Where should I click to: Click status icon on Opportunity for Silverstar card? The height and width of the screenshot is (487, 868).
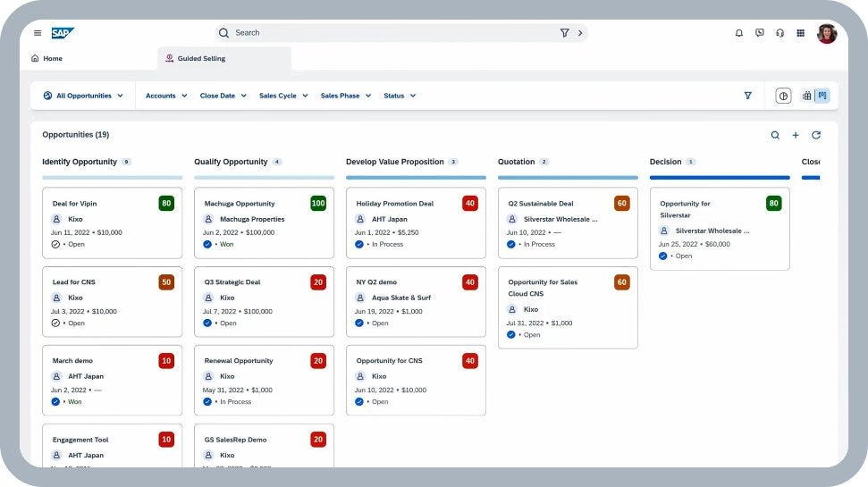(662, 256)
